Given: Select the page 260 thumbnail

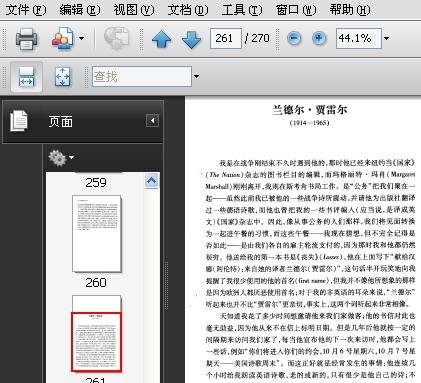Looking at the screenshot, I should pyautogui.click(x=96, y=233).
